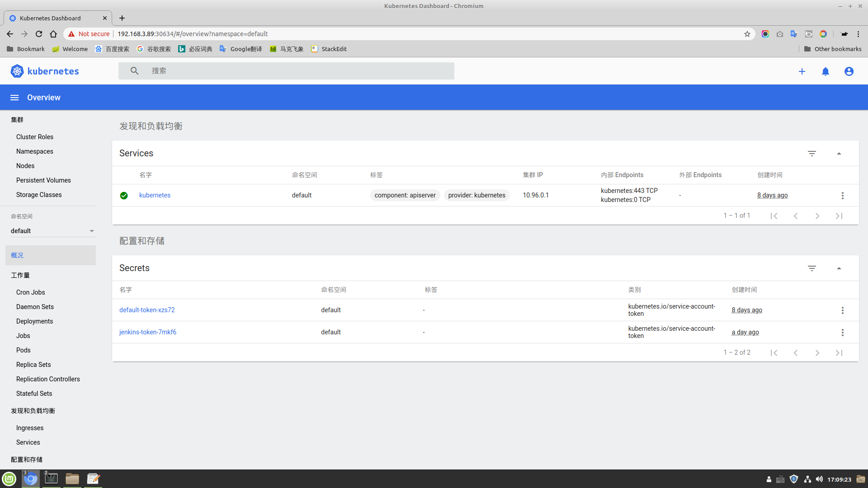Viewport: 868px width, 488px height.
Task: Open Services in sidebar
Action: pos(28,442)
